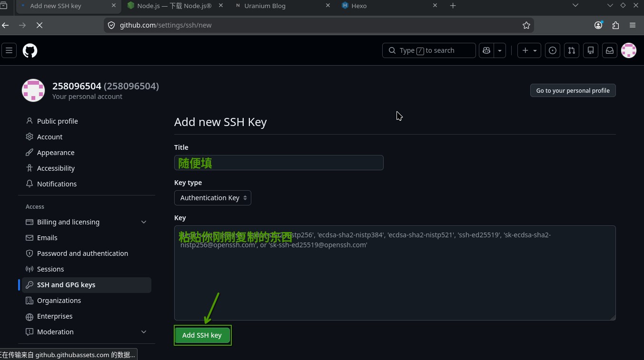Stop loading the page
Image resolution: width=644 pixels, height=360 pixels.
coord(40,25)
